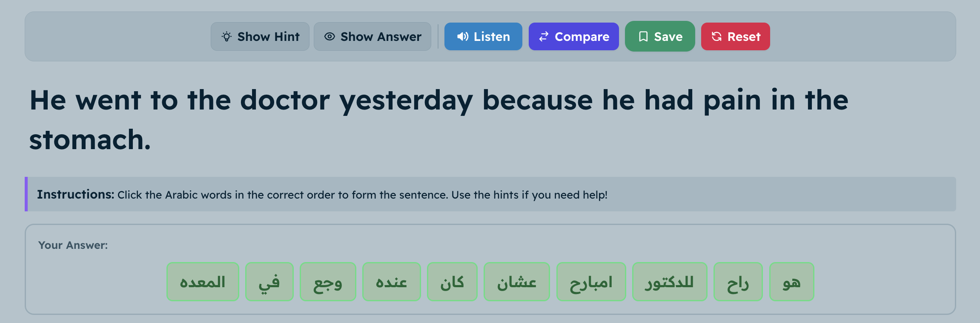Screen dimensions: 980x323
Task: Click the speaker icon on the Listen button
Action: (462, 36)
